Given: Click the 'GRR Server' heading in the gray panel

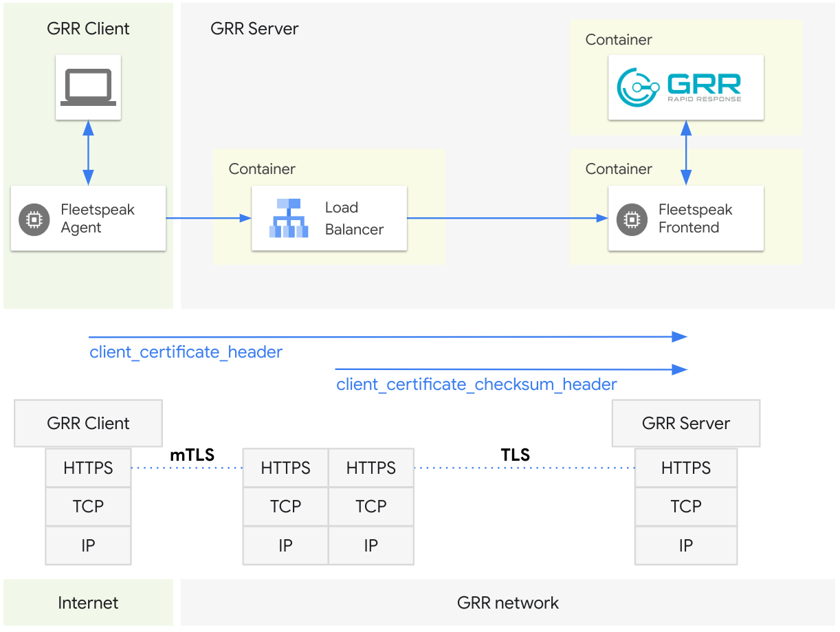Looking at the screenshot, I should point(255,29).
